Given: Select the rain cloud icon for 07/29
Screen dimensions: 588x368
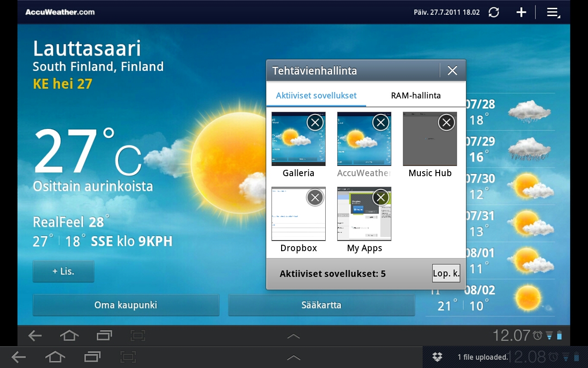Looking at the screenshot, I should click(529, 148).
